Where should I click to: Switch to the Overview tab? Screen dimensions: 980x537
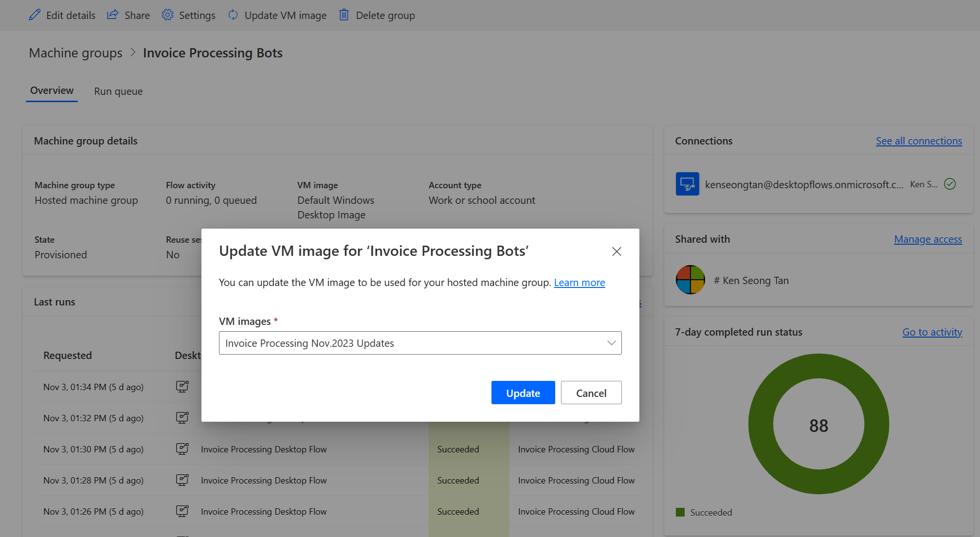click(x=51, y=90)
